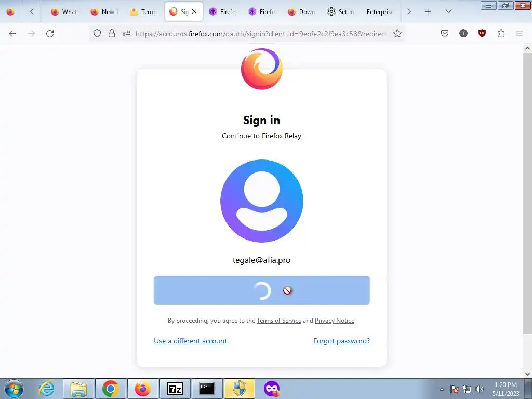Open Windows Explorer from taskbar
Image resolution: width=532 pixels, height=399 pixels.
78,389
